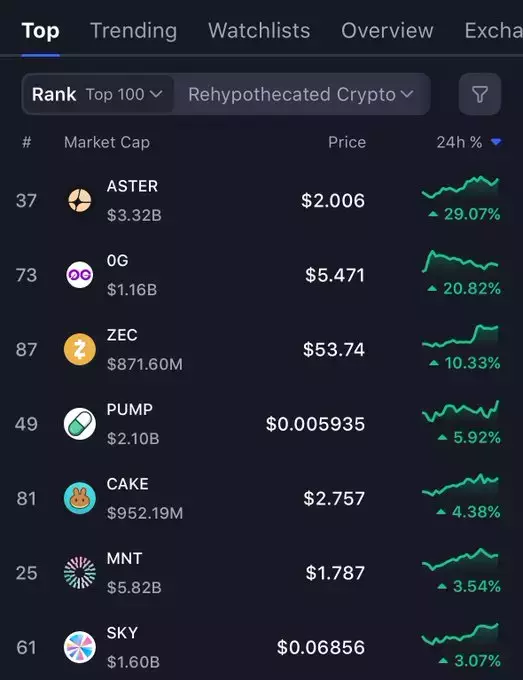This screenshot has height=680, width=523.
Task: Sort by the Price column header
Action: (x=347, y=142)
